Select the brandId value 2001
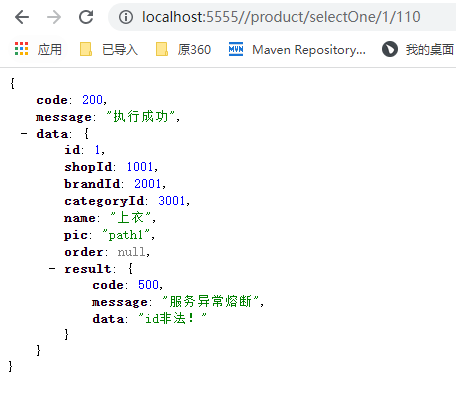 148,184
